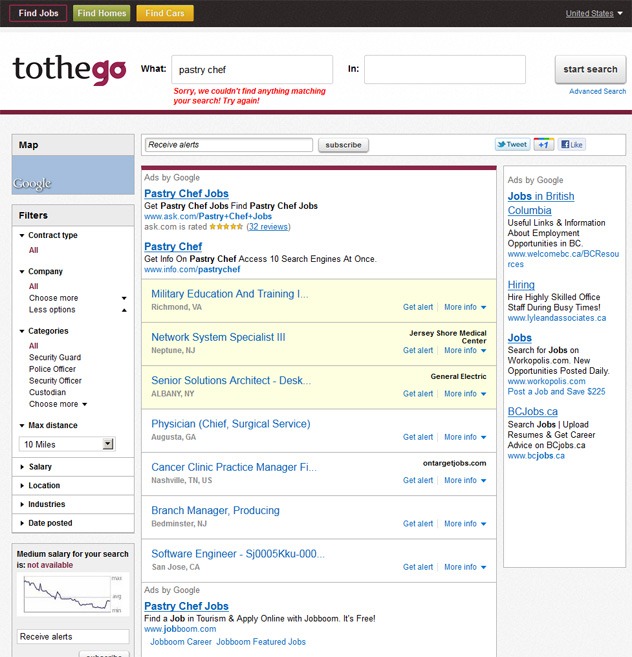This screenshot has width=632, height=657.
Task: Click the top subscribe button
Action: click(x=343, y=145)
